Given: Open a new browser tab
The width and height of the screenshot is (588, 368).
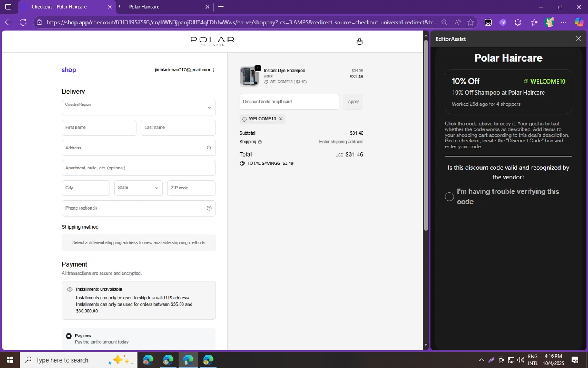Looking at the screenshot, I should coord(221,7).
